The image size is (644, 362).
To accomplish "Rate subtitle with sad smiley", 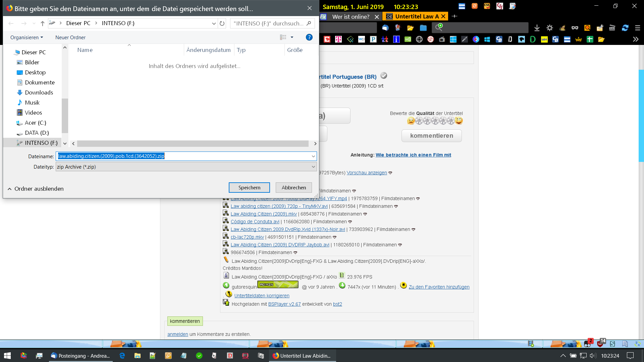I will pos(411,121).
